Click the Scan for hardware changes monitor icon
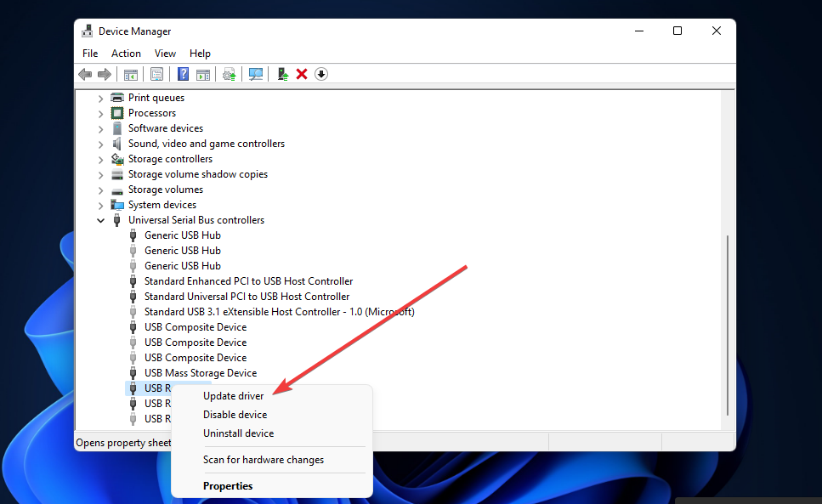Screen dimensions: 822x504 255,74
